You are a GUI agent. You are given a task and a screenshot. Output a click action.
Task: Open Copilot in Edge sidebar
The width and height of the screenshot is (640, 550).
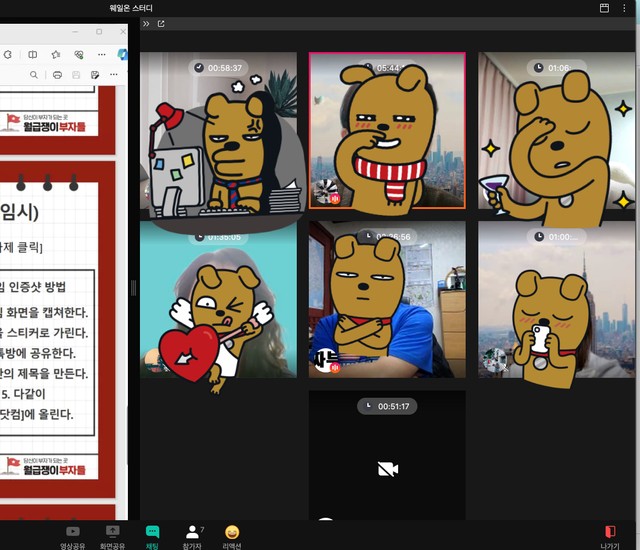(122, 54)
